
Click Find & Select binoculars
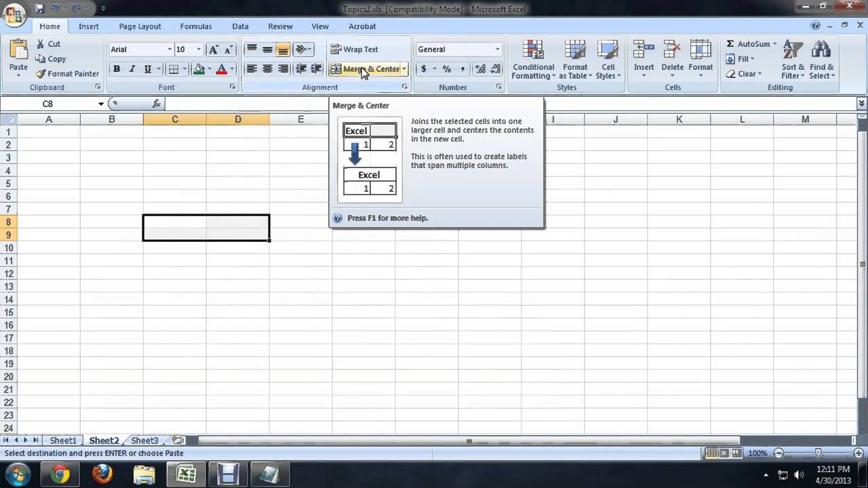coord(821,51)
